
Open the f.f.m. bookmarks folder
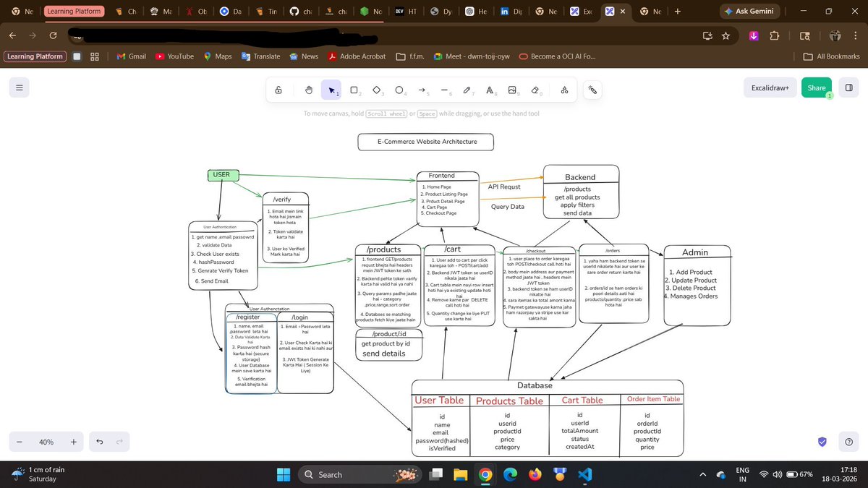pyautogui.click(x=409, y=56)
